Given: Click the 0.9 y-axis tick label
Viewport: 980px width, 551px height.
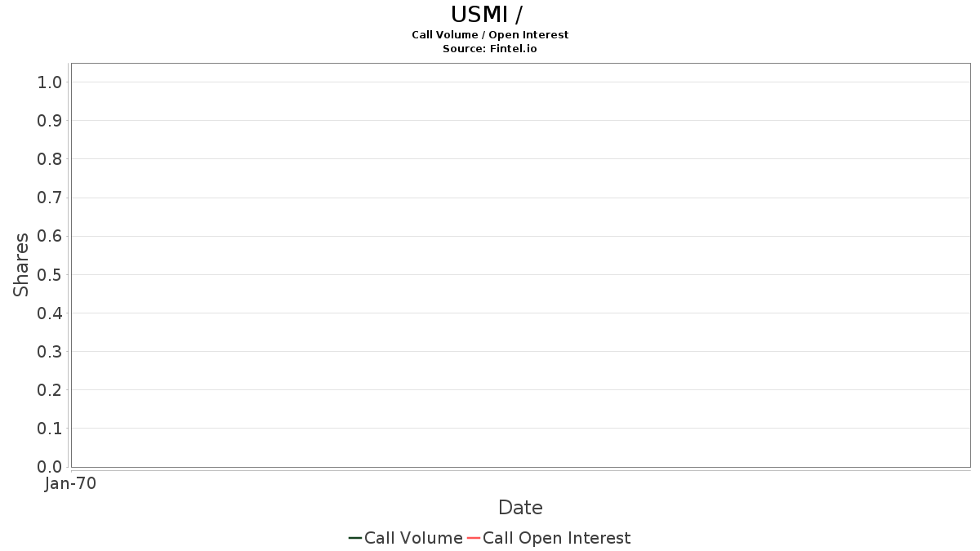Looking at the screenshot, I should pyautogui.click(x=50, y=121).
